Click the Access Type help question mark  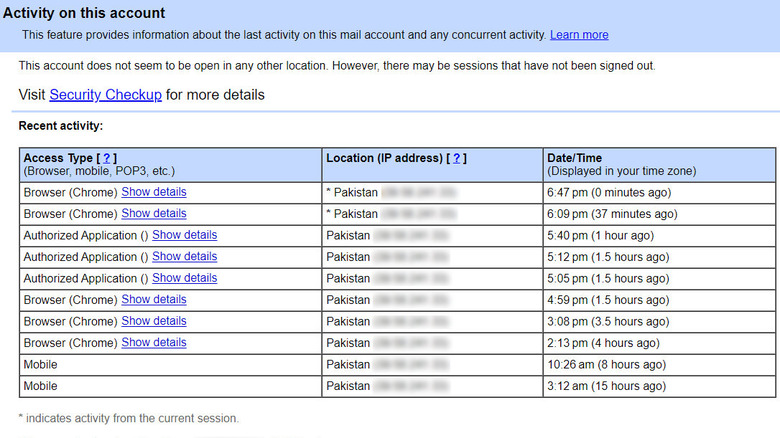tap(108, 158)
